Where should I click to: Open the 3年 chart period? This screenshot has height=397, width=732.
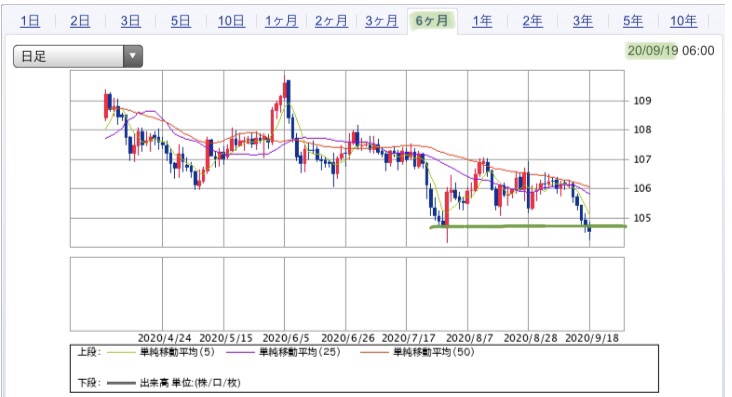[x=583, y=21]
